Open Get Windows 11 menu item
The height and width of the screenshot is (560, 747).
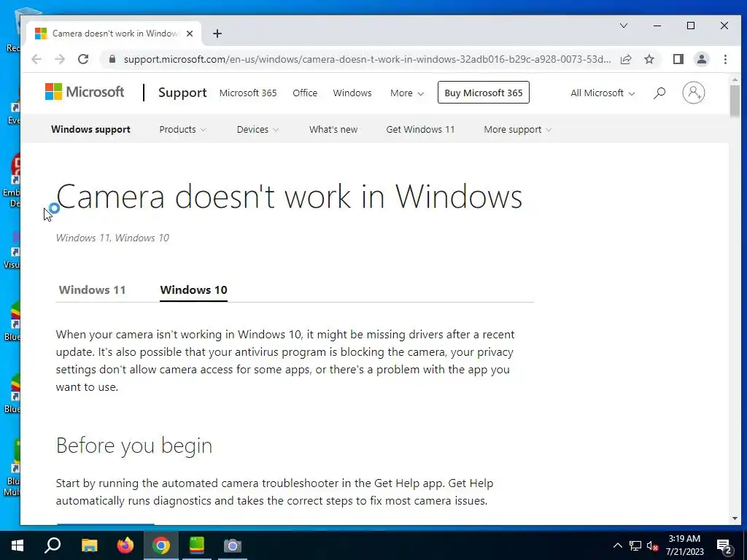[420, 130]
